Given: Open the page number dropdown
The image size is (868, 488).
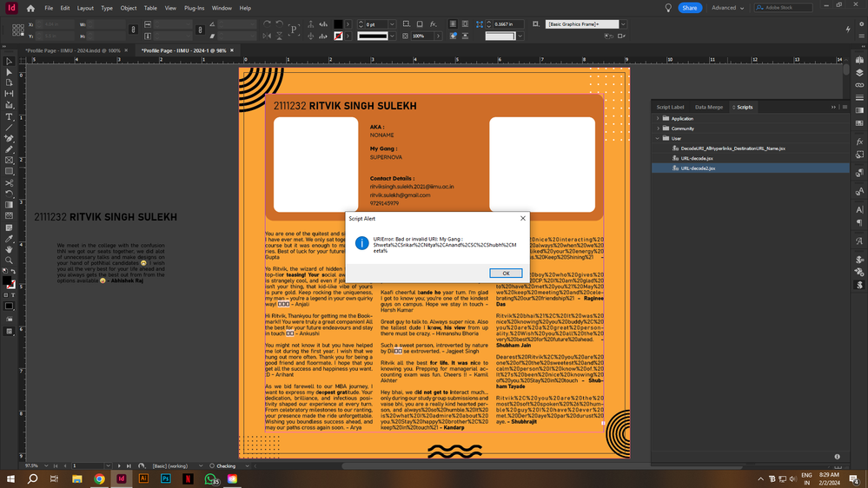Looking at the screenshot, I should [108, 466].
